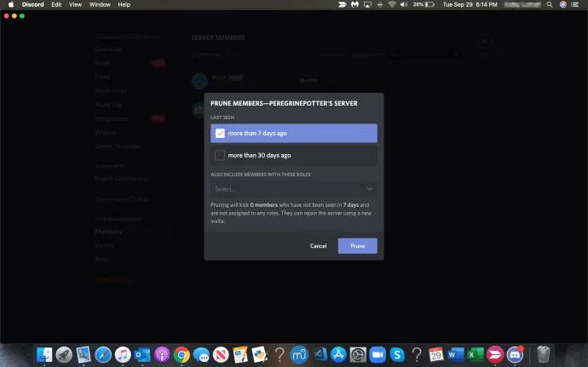The height and width of the screenshot is (367, 588).
Task: Open Preview from the Dock
Action: 84,354
